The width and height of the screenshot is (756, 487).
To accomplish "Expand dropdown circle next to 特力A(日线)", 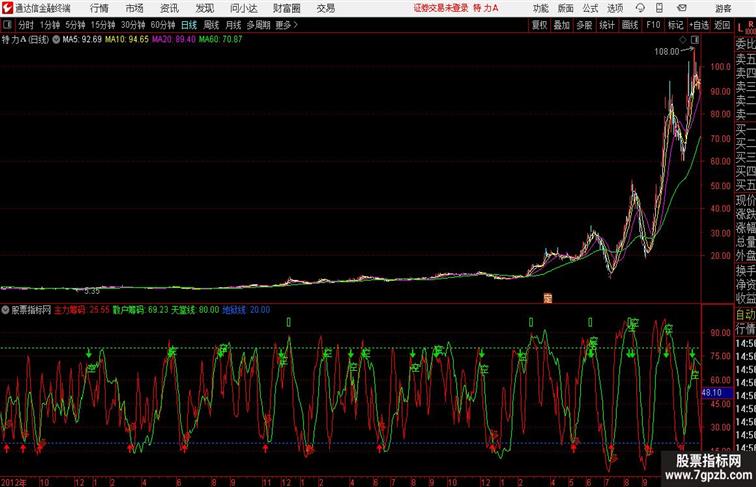I will pos(56,40).
